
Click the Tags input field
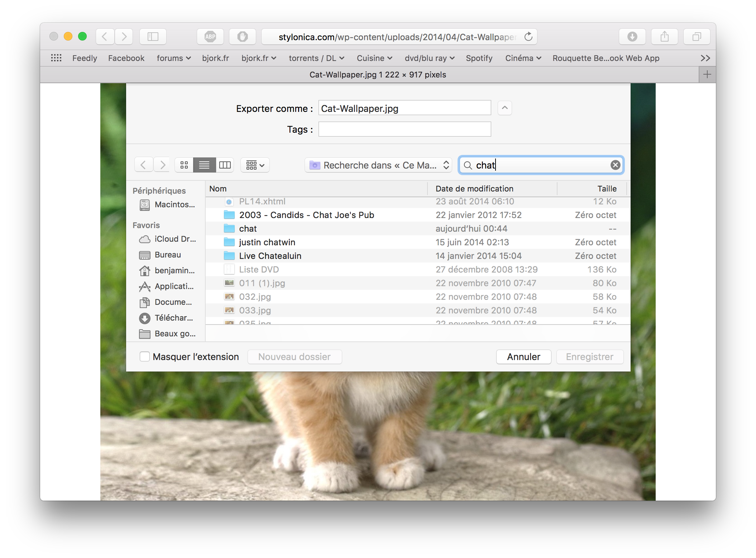[x=405, y=129]
